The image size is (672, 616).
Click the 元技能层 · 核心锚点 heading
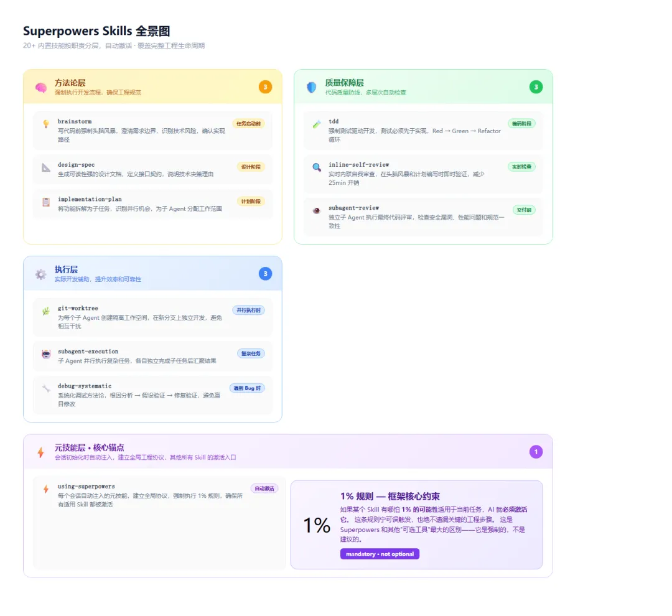89,448
